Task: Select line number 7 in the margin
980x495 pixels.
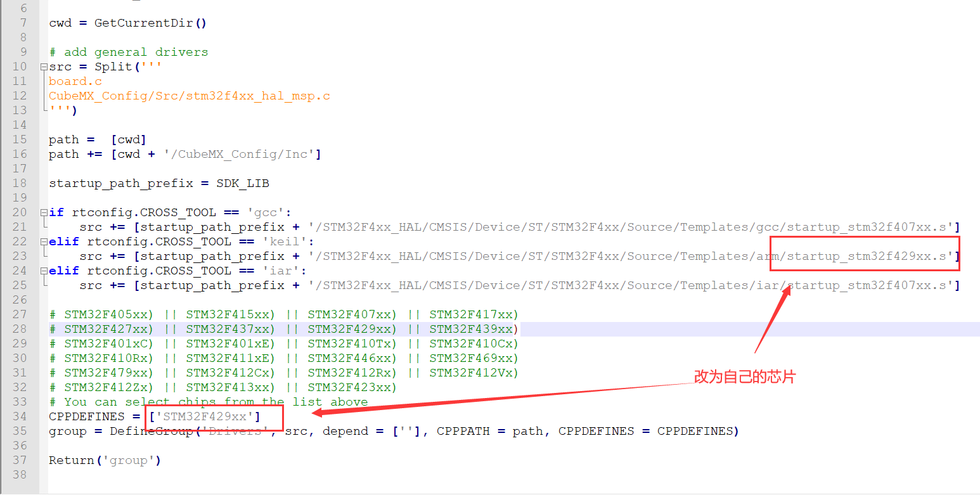Action: click(x=23, y=23)
